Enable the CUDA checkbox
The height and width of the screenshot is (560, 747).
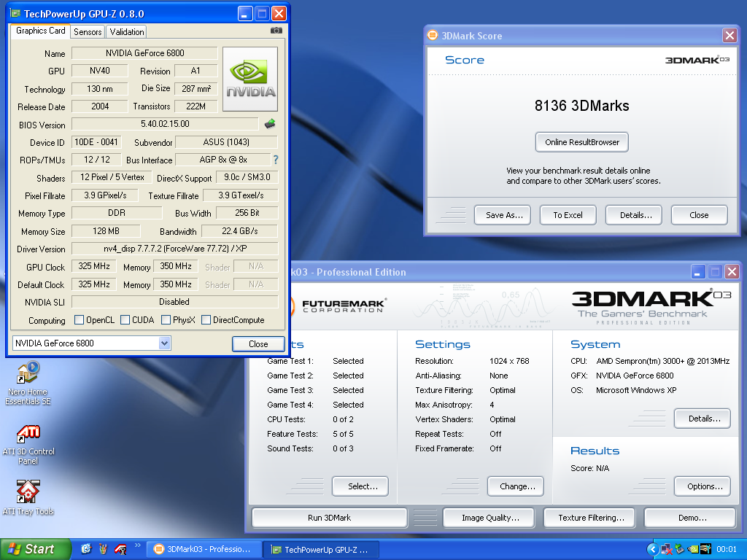pos(125,320)
